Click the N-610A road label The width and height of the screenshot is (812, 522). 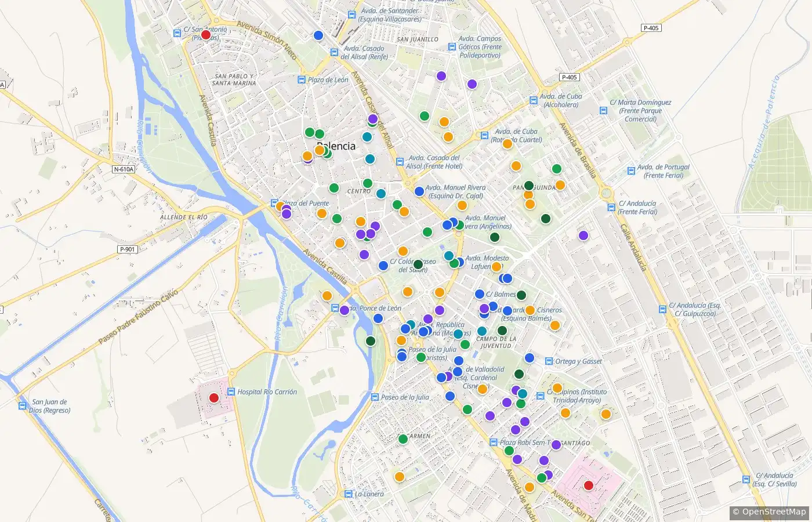pos(124,169)
